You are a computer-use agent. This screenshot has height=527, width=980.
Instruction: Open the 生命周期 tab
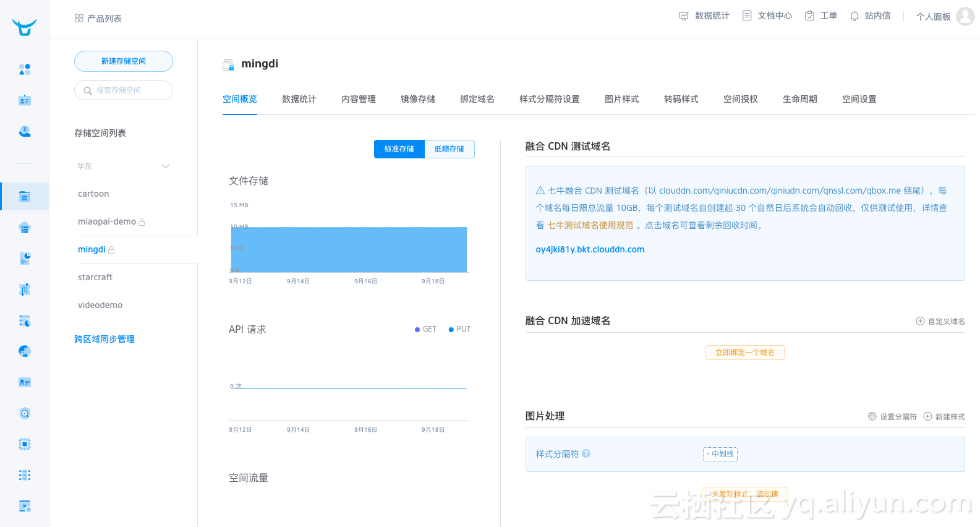800,99
